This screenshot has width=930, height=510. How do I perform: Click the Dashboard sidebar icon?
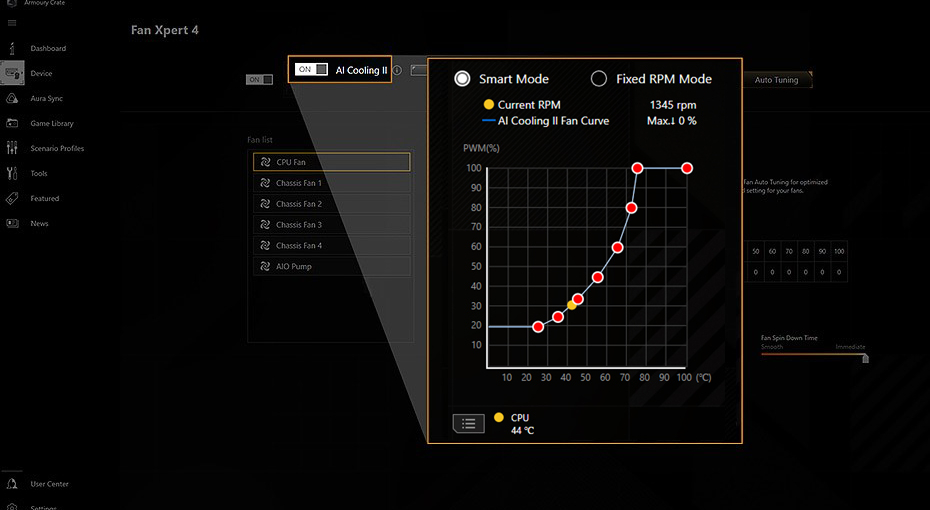coord(12,48)
